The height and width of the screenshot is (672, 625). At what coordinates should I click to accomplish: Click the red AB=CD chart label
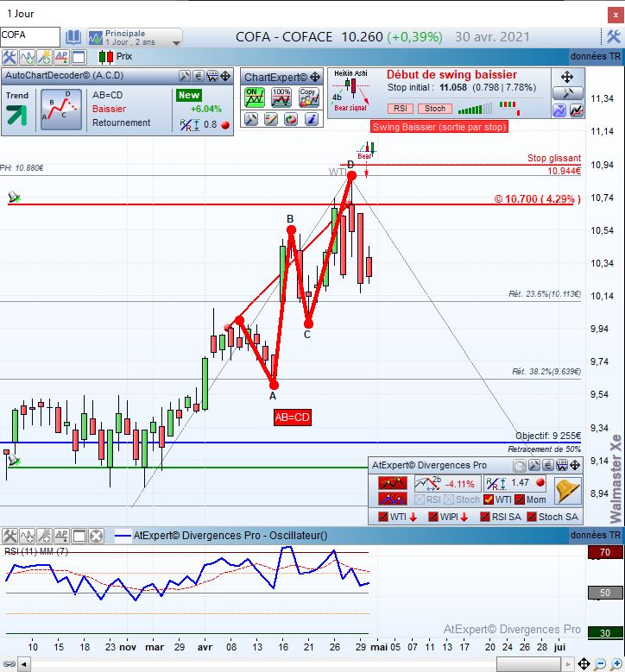coord(292,417)
